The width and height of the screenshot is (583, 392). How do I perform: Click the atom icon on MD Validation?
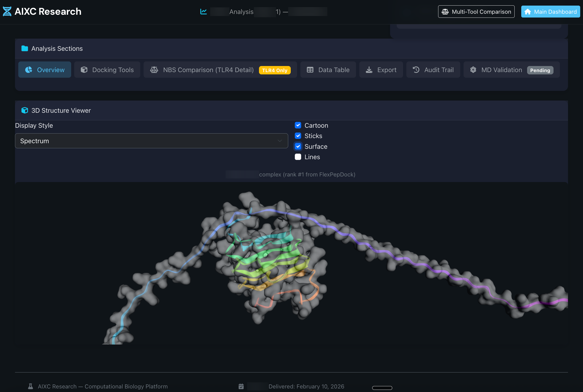(x=473, y=70)
